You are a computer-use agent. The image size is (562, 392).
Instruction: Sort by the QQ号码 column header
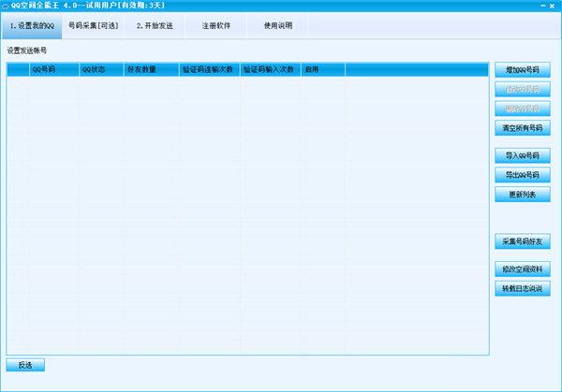click(53, 70)
